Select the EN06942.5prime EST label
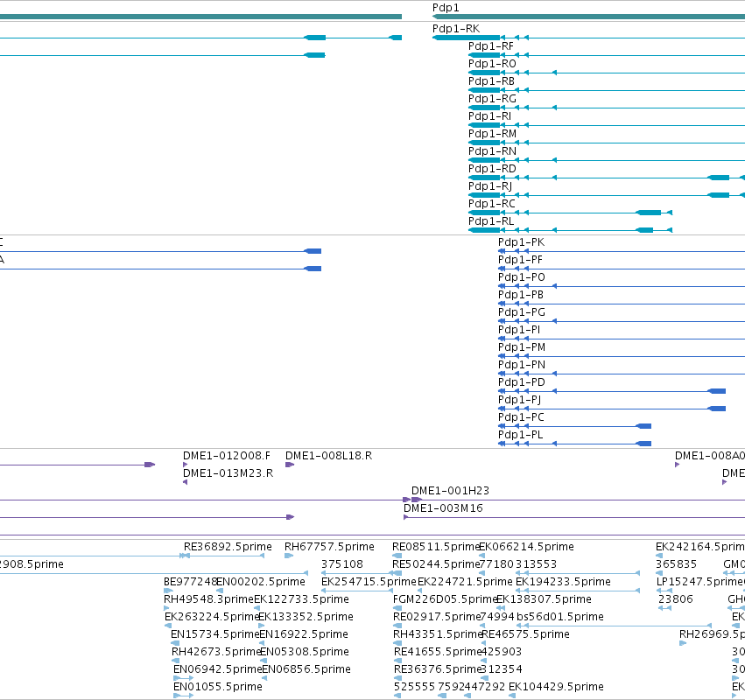 219,669
